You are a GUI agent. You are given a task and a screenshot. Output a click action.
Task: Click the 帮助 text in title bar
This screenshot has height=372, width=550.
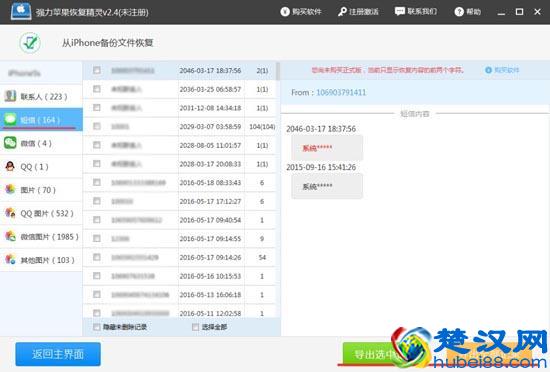coord(474,12)
